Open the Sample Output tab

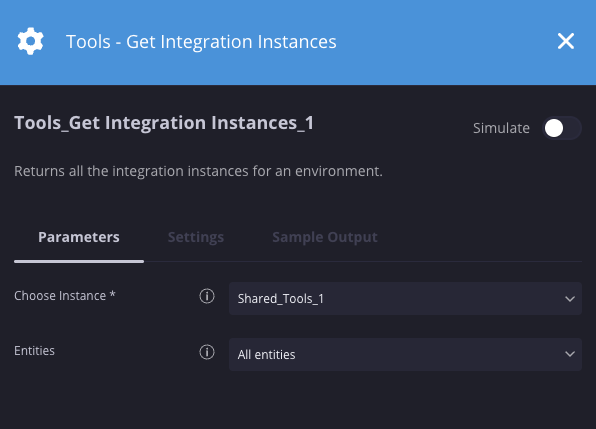click(x=325, y=237)
